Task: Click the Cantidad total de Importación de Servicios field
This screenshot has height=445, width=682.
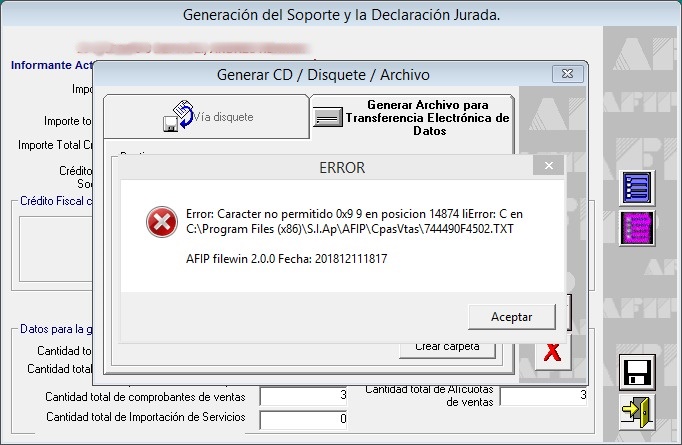Action: (x=303, y=419)
